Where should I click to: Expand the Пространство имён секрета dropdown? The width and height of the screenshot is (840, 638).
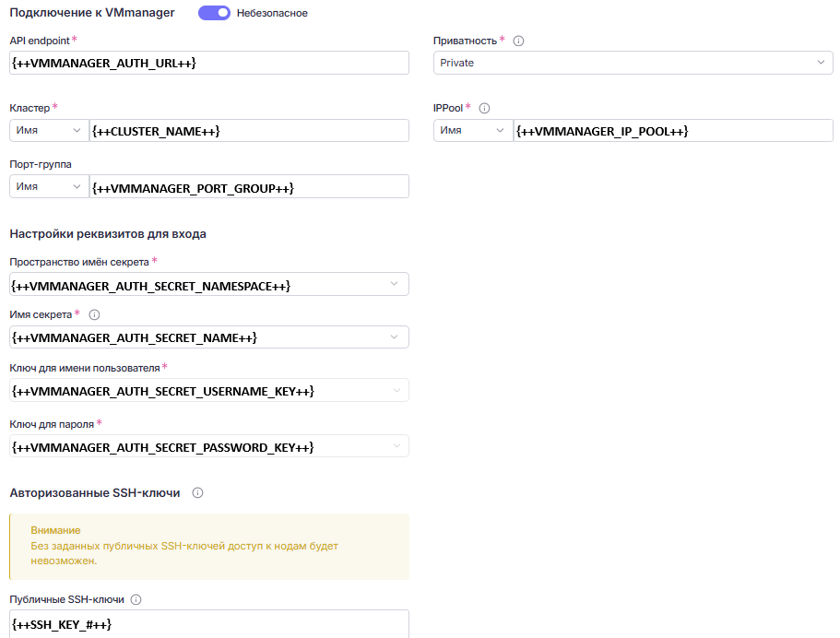coord(209,284)
